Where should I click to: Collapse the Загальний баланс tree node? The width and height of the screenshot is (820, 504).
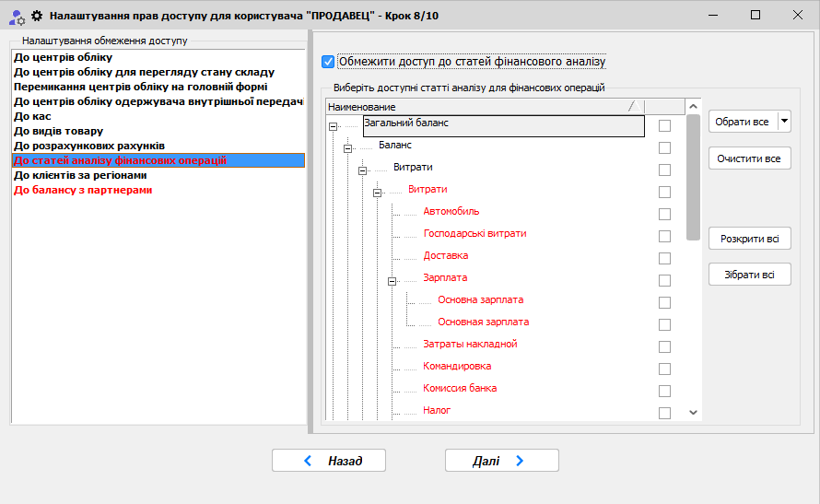coord(334,126)
